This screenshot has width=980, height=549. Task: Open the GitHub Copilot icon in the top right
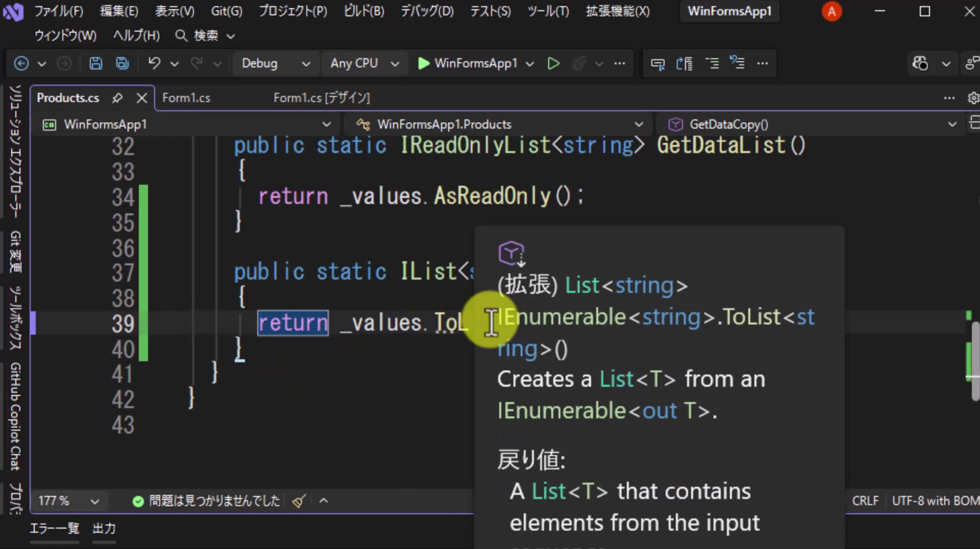coord(920,63)
